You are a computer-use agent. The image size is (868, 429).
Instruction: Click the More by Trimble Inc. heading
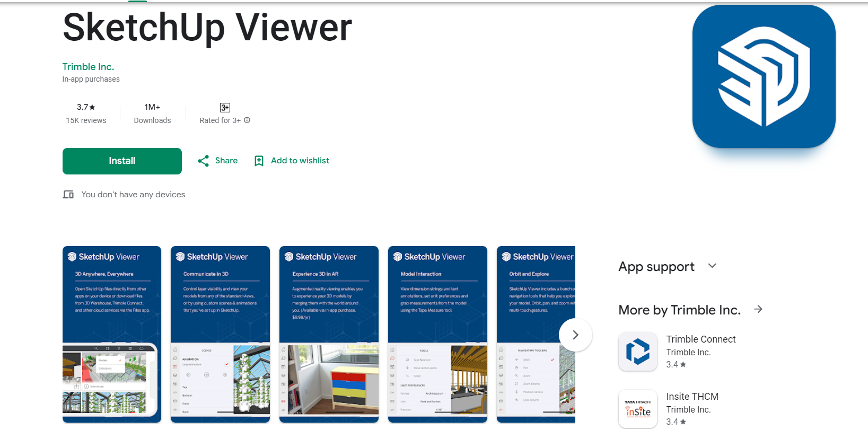coord(679,310)
